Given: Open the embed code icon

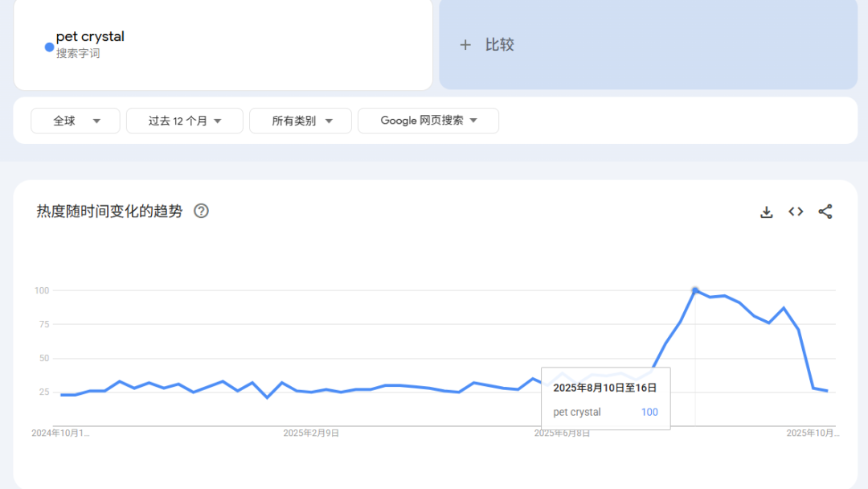Looking at the screenshot, I should (x=796, y=212).
